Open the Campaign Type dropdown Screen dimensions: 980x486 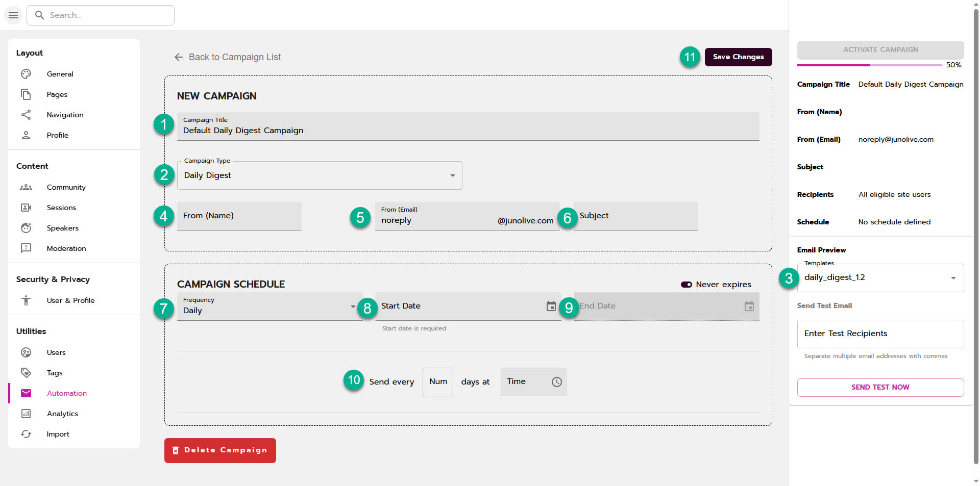point(320,175)
